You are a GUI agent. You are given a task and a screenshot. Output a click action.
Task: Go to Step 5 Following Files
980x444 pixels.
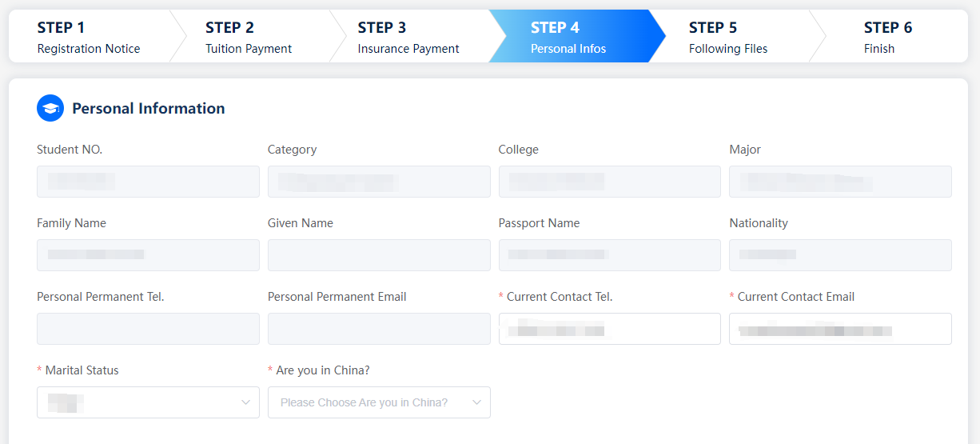728,37
